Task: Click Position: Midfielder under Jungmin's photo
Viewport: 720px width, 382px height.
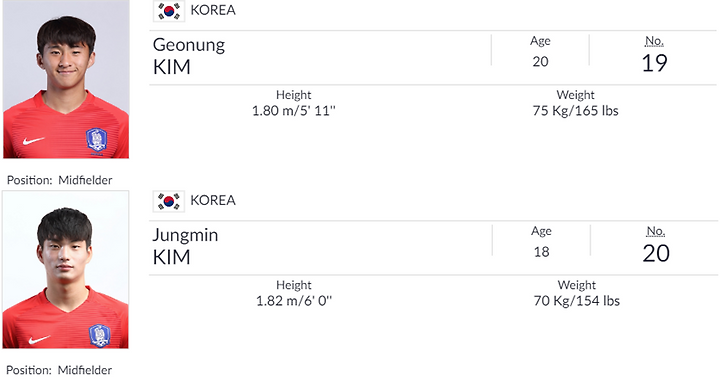Action: click(59, 370)
